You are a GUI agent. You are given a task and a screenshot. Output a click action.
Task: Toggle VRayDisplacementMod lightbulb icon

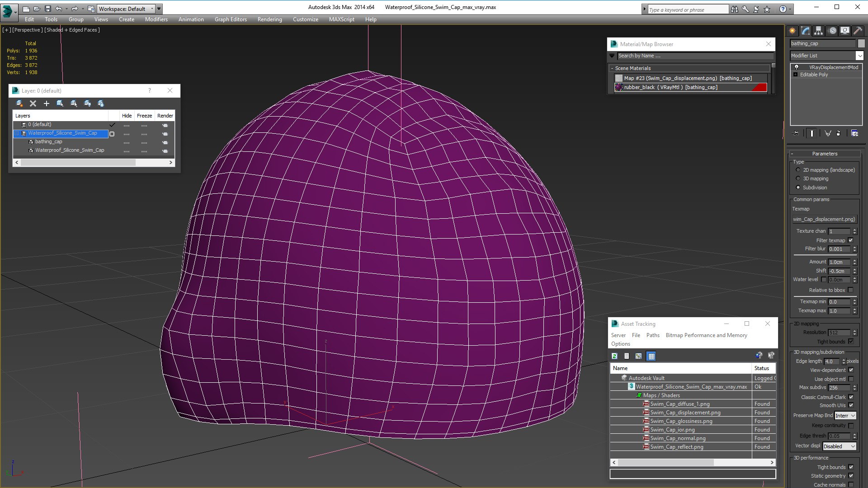coord(797,67)
